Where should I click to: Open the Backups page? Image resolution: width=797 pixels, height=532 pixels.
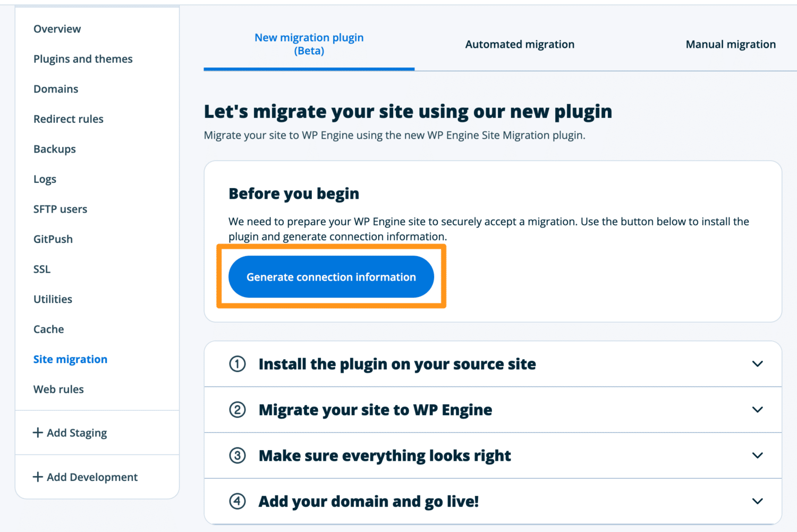54,149
